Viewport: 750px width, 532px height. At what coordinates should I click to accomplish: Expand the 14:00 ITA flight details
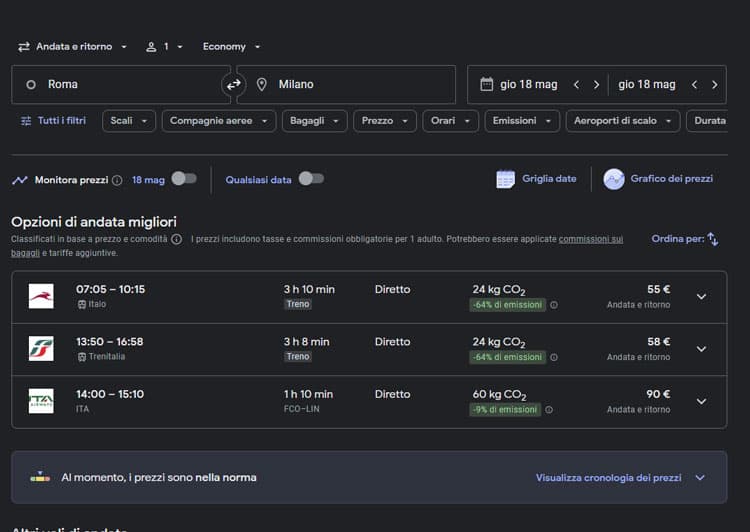coord(701,401)
